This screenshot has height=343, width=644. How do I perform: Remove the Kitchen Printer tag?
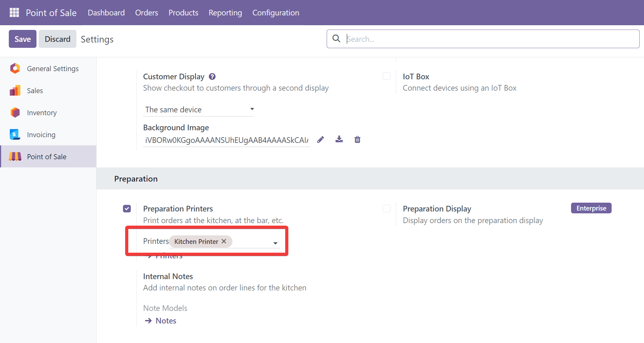224,241
